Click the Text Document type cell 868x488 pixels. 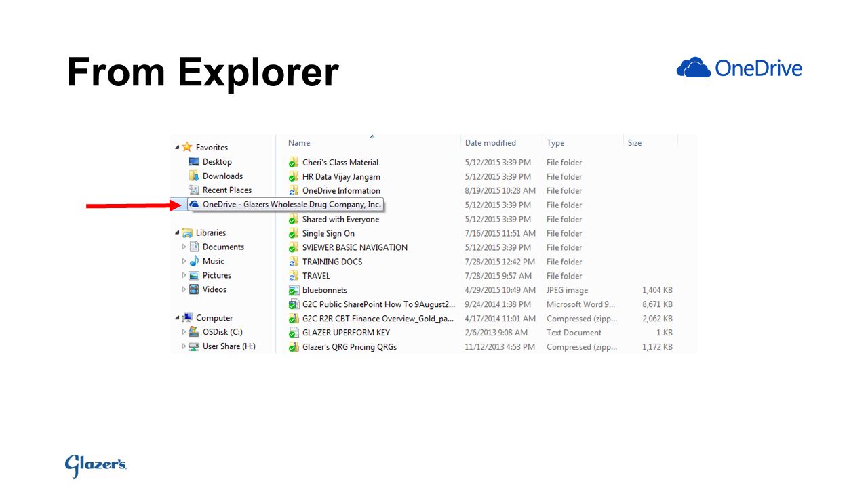(574, 333)
